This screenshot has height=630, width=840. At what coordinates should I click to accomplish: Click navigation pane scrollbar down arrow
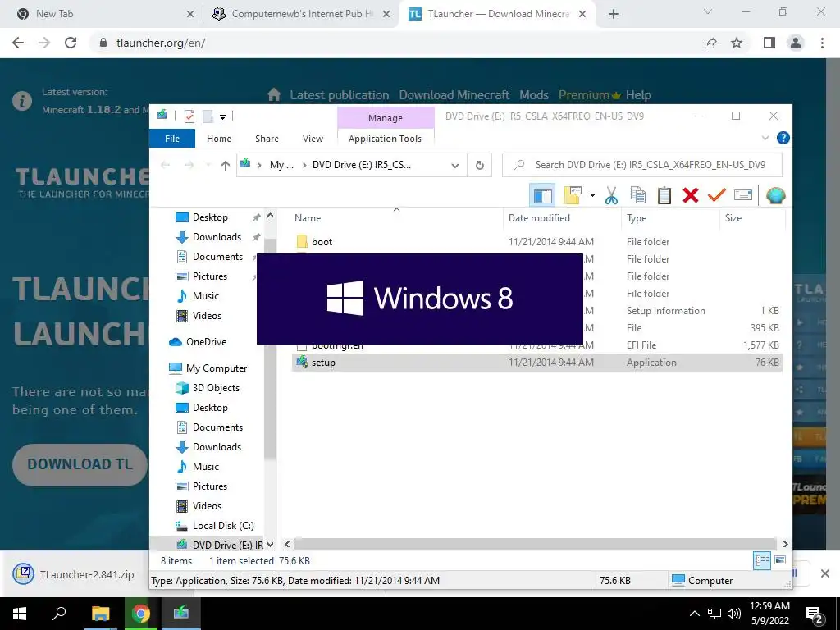pos(270,545)
